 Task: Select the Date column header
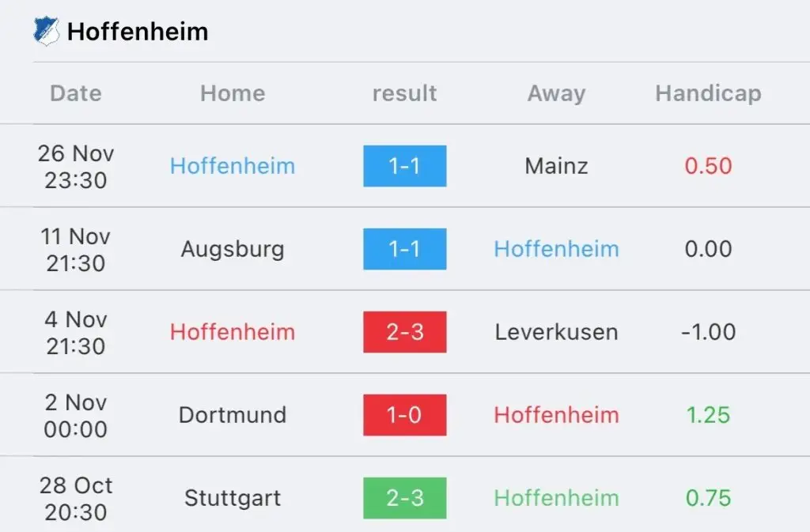point(76,93)
